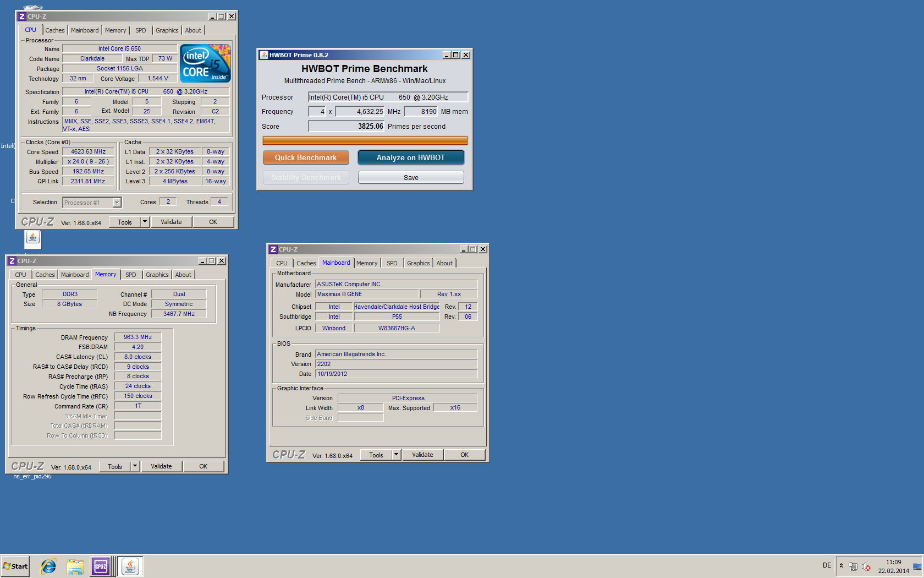The height and width of the screenshot is (578, 924).
Task: Open Internet Explorer from the taskbar
Action: (48, 566)
